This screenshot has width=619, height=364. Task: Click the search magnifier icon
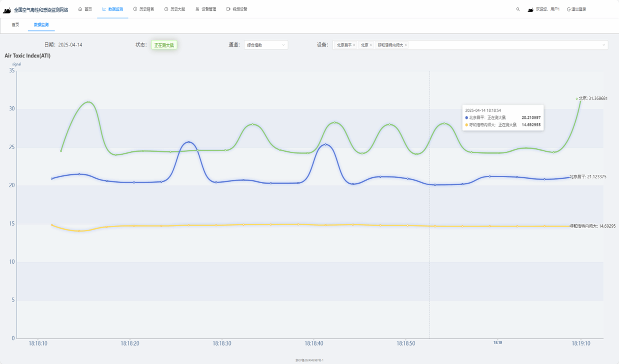pos(518,9)
